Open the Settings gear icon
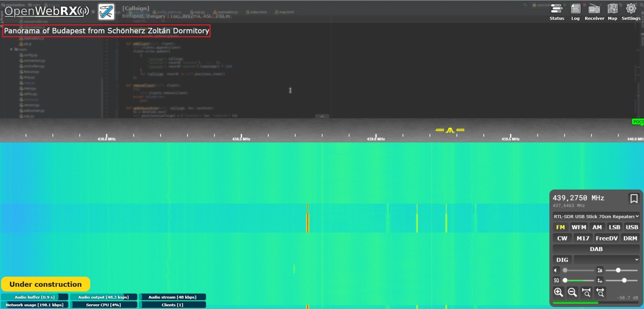Image resolution: width=644 pixels, height=309 pixels. (631, 12)
